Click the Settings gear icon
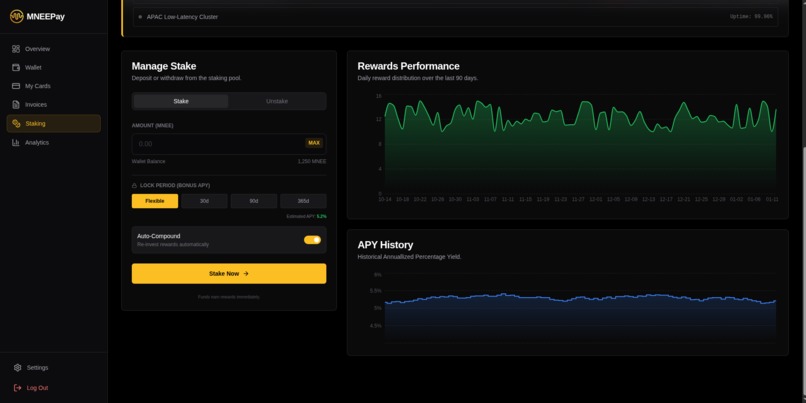 (x=17, y=368)
